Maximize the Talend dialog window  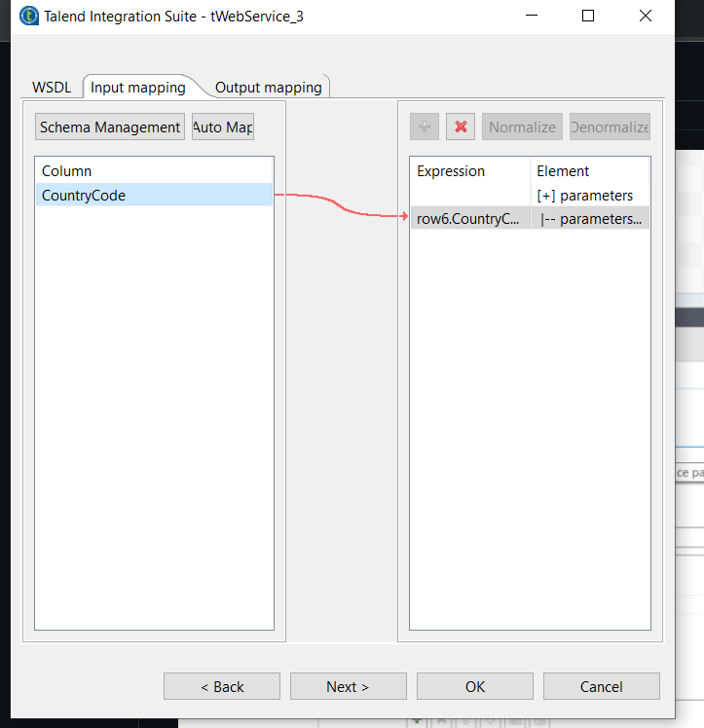point(588,16)
